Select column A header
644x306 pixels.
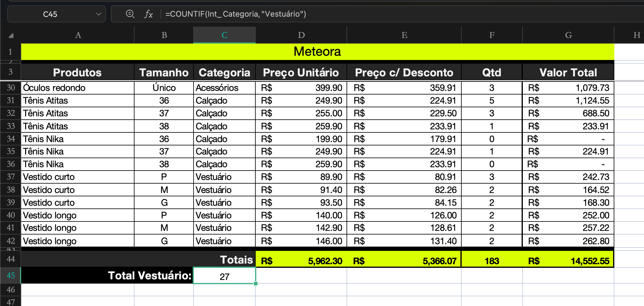pyautogui.click(x=78, y=35)
